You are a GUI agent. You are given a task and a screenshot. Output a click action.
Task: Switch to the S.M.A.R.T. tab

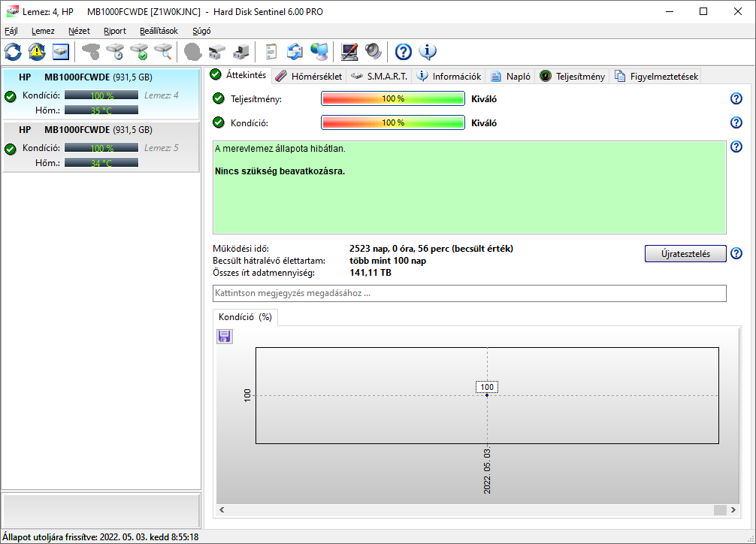[x=379, y=76]
